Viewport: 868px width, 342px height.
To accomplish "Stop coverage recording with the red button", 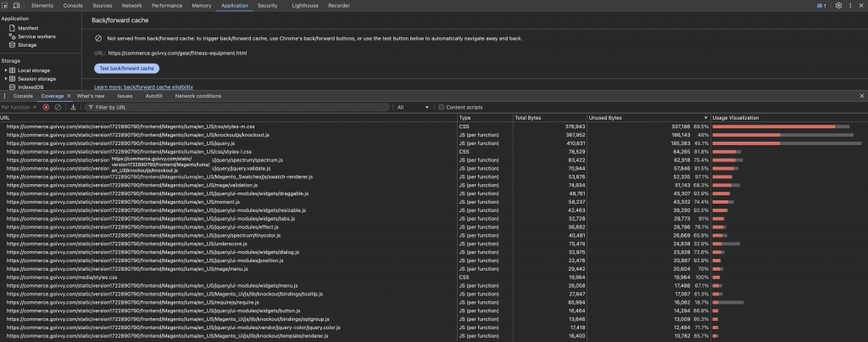I will pos(46,107).
